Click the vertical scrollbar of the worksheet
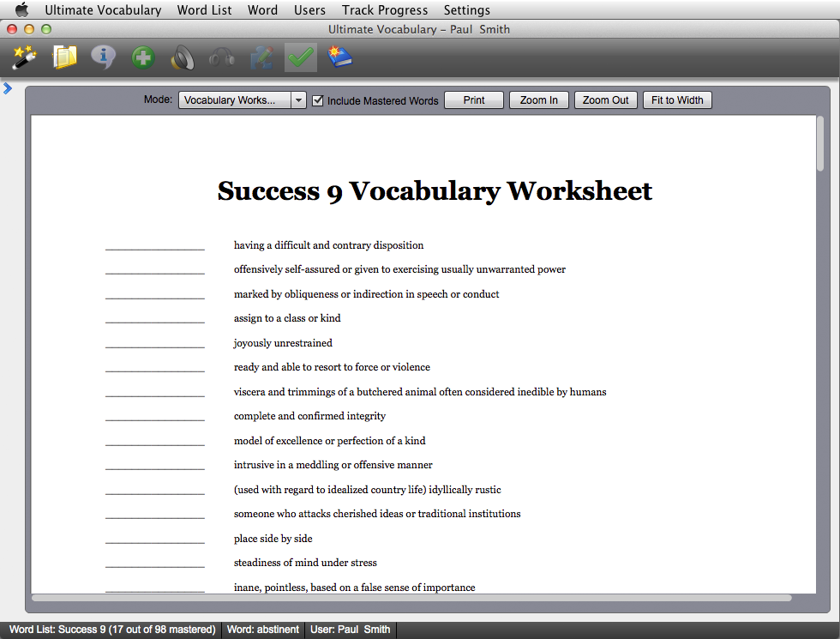The height and width of the screenshot is (639, 840). click(820, 144)
